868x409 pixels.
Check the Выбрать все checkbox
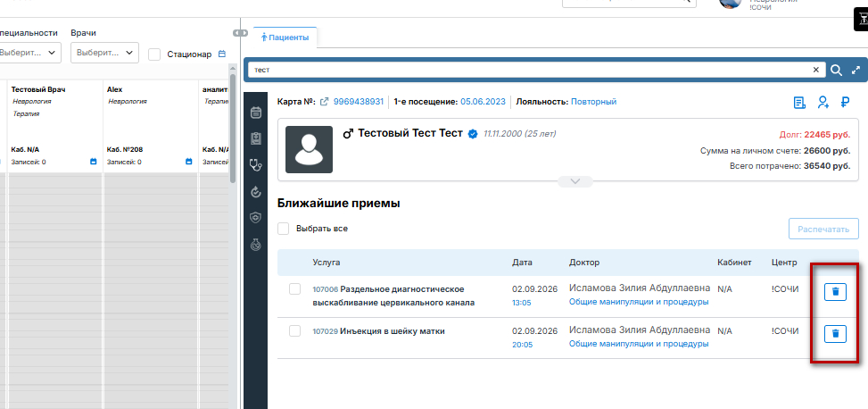[284, 229]
